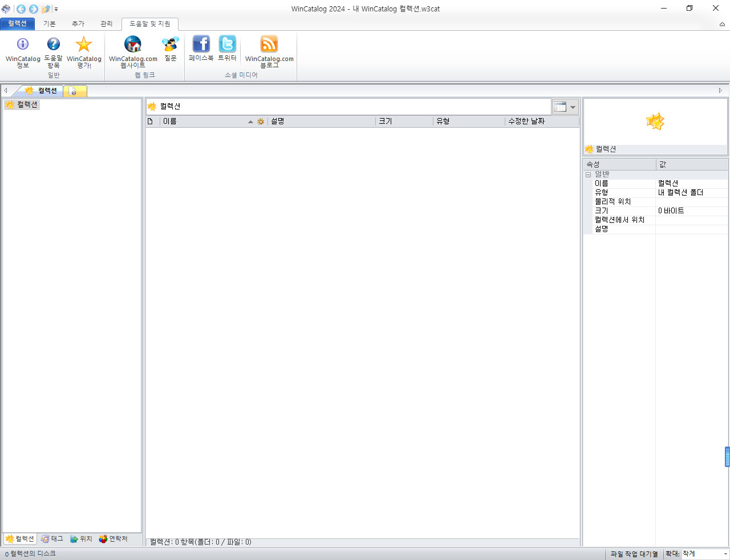Sort by 유형 column header
Screen dimensions: 730x560
469,121
